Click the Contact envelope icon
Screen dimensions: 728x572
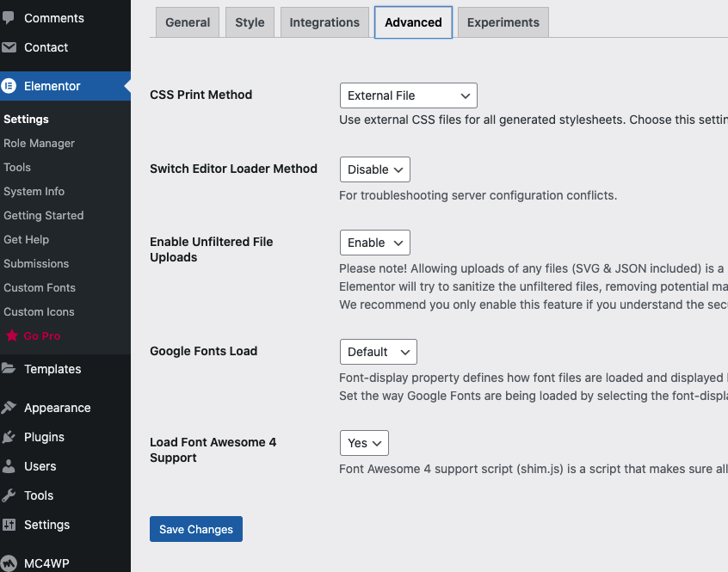pos(9,47)
